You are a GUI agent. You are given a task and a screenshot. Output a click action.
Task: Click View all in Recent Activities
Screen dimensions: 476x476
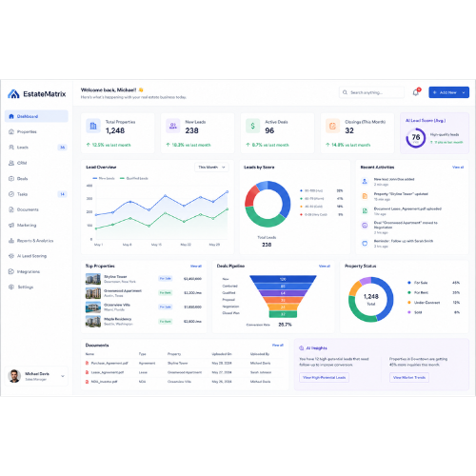[x=458, y=167]
